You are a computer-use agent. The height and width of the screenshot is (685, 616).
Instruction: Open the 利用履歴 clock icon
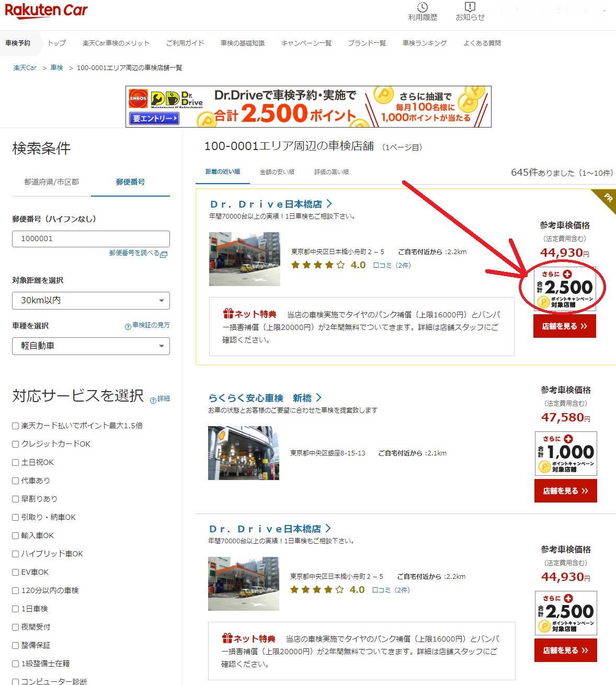coord(423,7)
